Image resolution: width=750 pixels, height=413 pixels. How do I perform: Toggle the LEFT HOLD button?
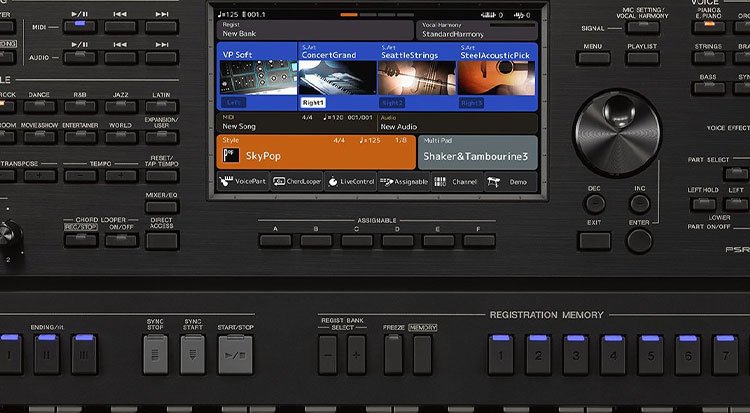pos(704,204)
